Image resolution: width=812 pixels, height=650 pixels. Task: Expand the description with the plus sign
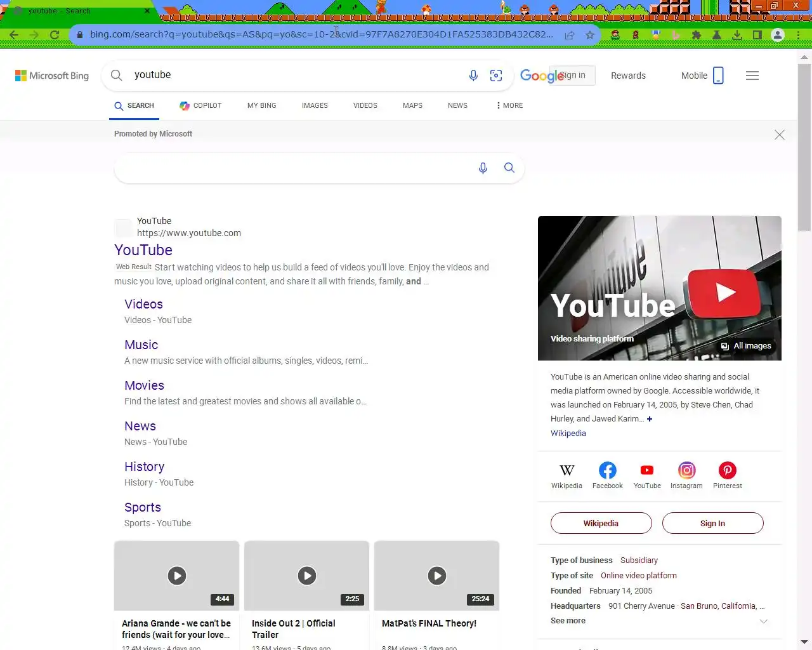pyautogui.click(x=650, y=419)
